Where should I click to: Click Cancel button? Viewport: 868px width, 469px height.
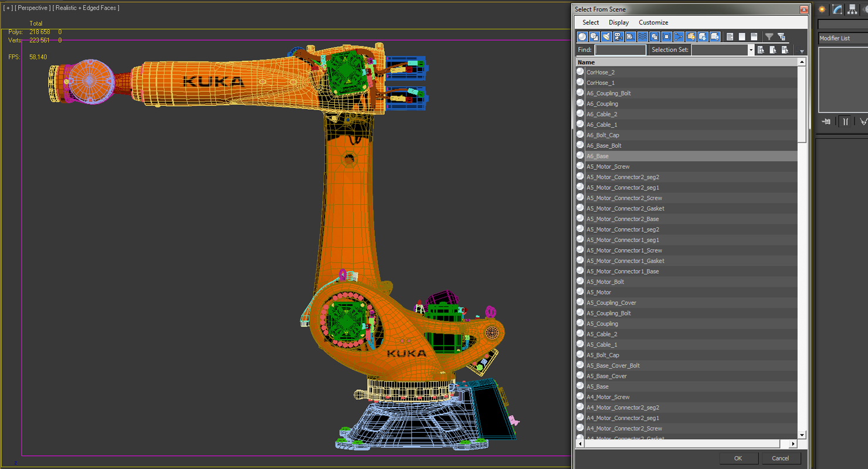point(780,458)
